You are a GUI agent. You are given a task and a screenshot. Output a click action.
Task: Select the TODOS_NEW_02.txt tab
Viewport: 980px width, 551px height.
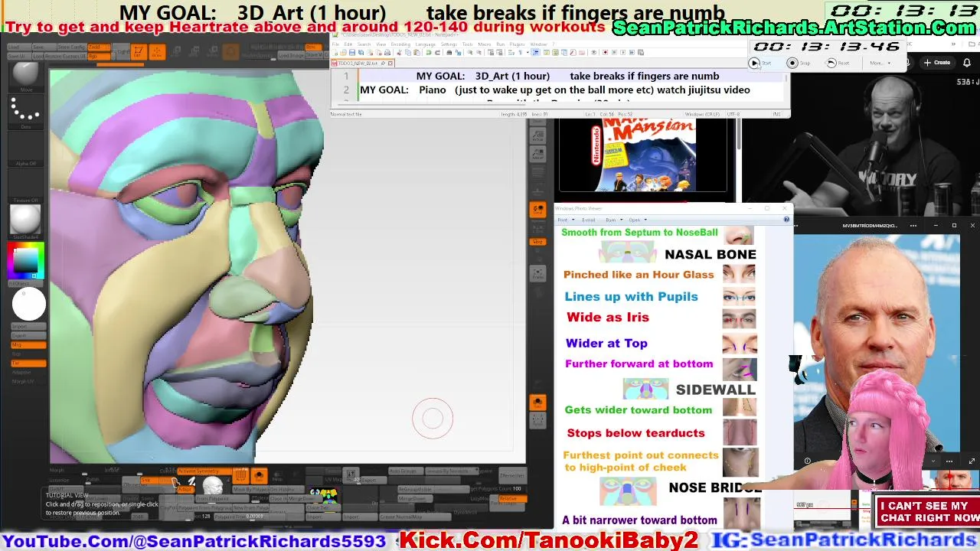click(x=361, y=63)
